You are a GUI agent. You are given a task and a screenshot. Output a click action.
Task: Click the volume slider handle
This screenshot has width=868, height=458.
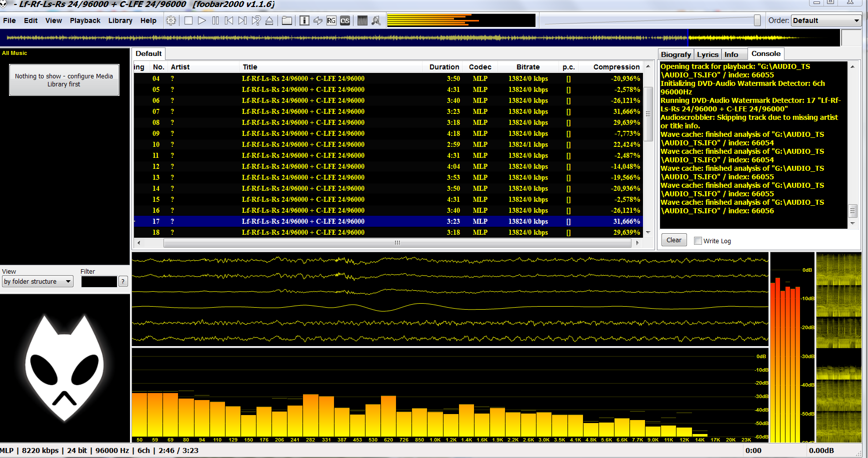coord(757,20)
